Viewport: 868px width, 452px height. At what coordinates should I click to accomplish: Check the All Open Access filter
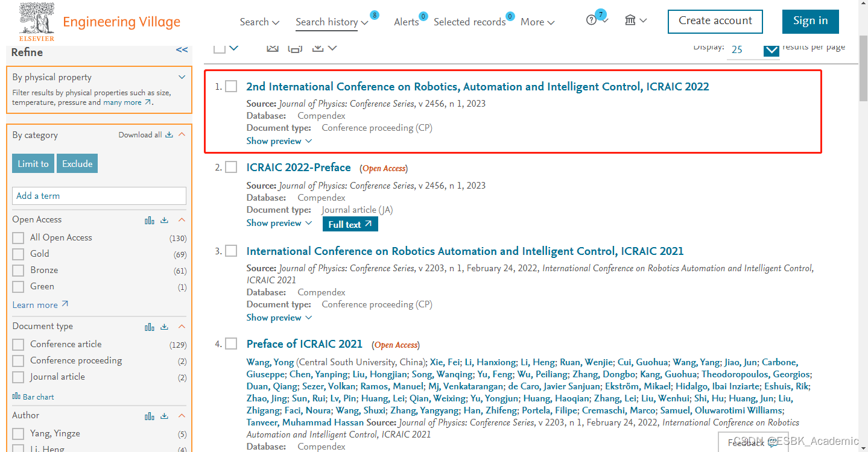18,237
